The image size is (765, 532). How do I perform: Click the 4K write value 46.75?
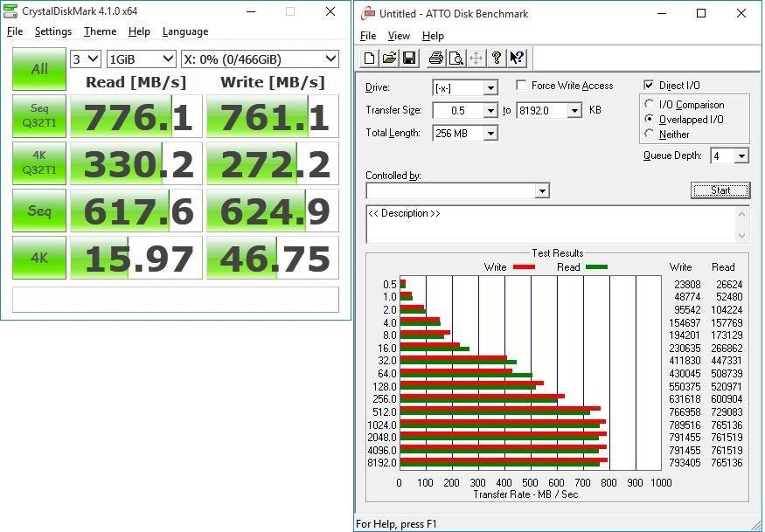point(272,258)
